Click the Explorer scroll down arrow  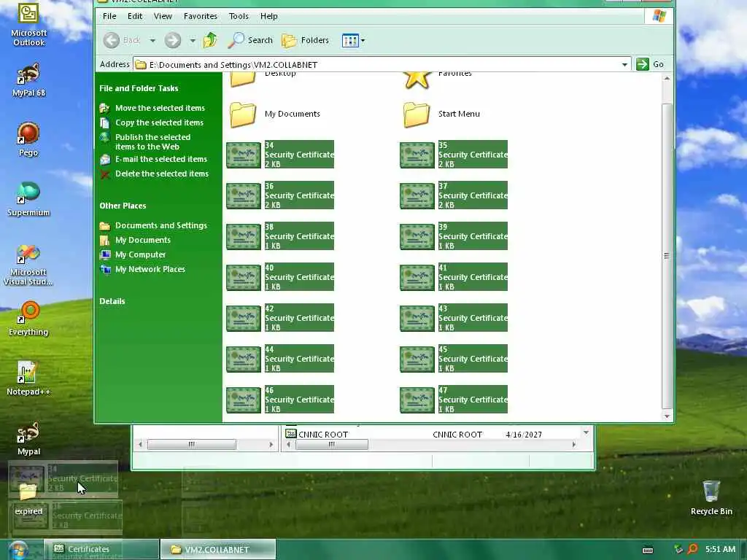tap(667, 416)
